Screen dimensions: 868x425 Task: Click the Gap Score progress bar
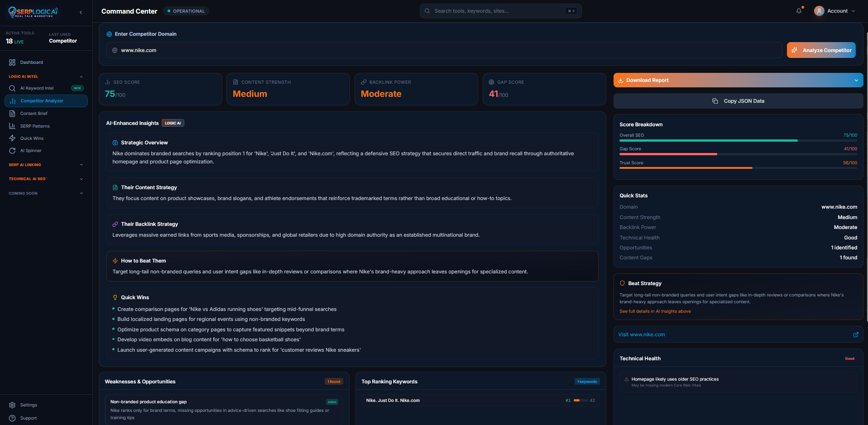coord(738,154)
